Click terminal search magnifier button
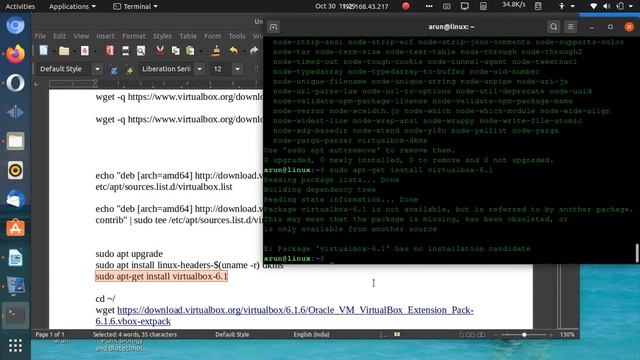The height and width of the screenshot is (360, 640). tap(553, 27)
